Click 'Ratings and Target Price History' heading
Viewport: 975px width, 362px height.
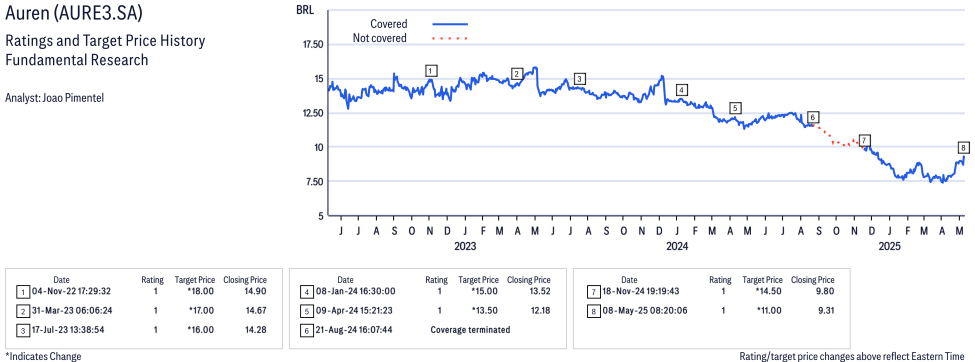(x=105, y=42)
